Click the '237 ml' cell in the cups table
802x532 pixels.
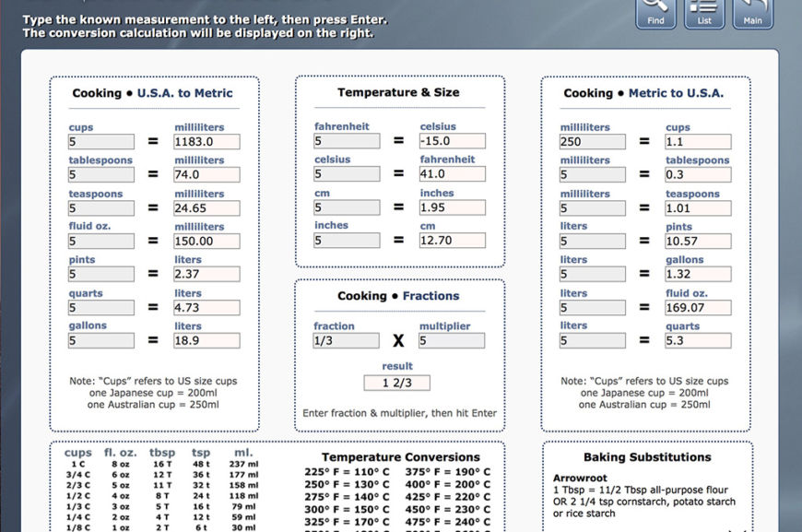click(x=244, y=464)
